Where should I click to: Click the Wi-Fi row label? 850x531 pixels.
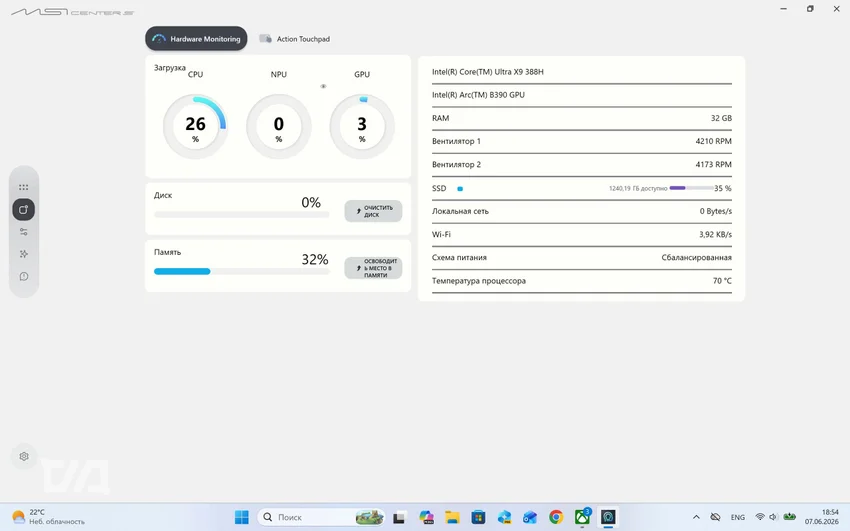[441, 235]
